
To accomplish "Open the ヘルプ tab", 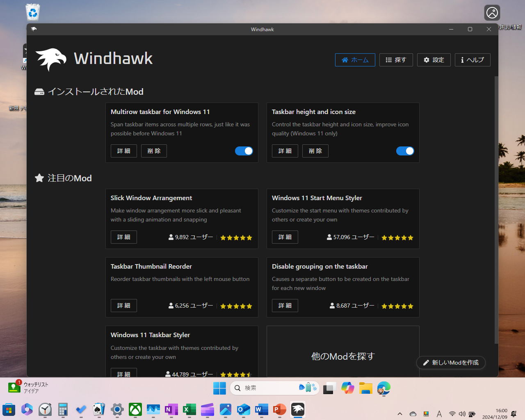I will click(x=472, y=59).
